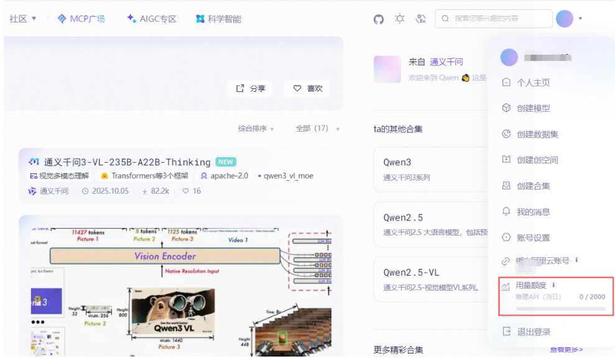Click the 通义千问 link after 来自

(446, 62)
